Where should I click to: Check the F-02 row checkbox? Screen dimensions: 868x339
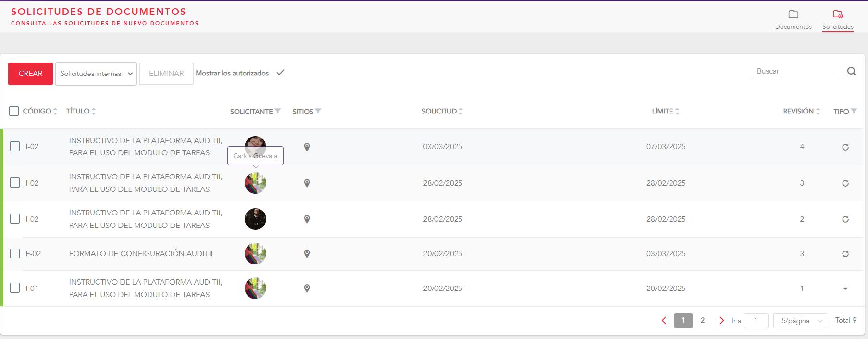coord(15,253)
